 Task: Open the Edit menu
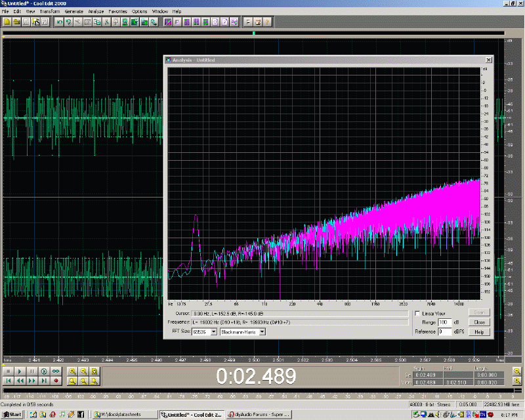click(x=17, y=11)
